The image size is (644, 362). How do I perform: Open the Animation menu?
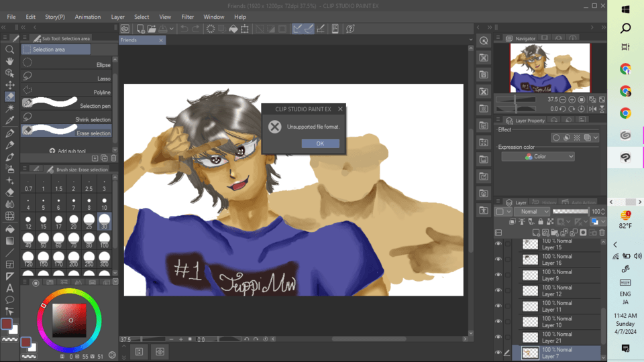point(87,17)
